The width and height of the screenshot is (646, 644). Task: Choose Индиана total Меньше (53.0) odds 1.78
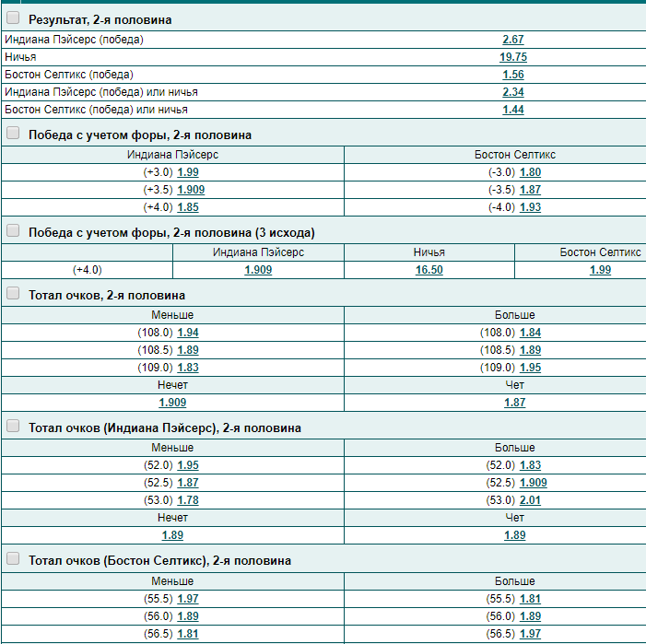coord(188,500)
